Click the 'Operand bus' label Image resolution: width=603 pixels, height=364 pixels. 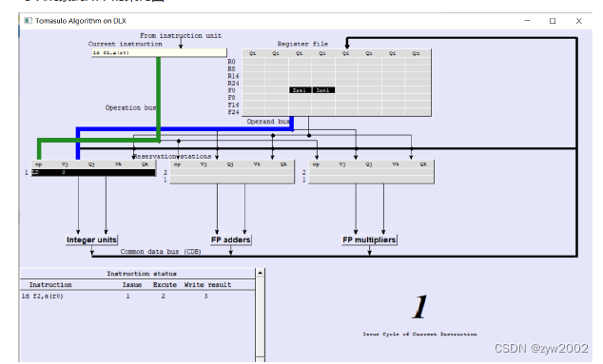coord(267,122)
